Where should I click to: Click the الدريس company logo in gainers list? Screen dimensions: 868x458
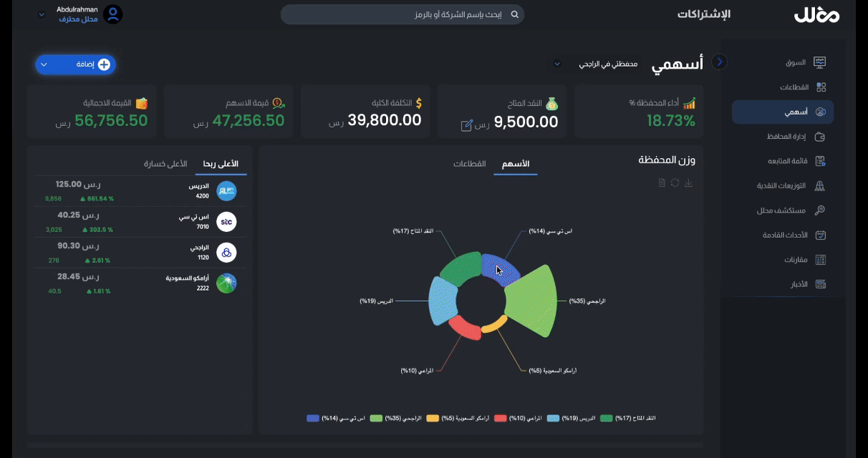[x=226, y=191]
